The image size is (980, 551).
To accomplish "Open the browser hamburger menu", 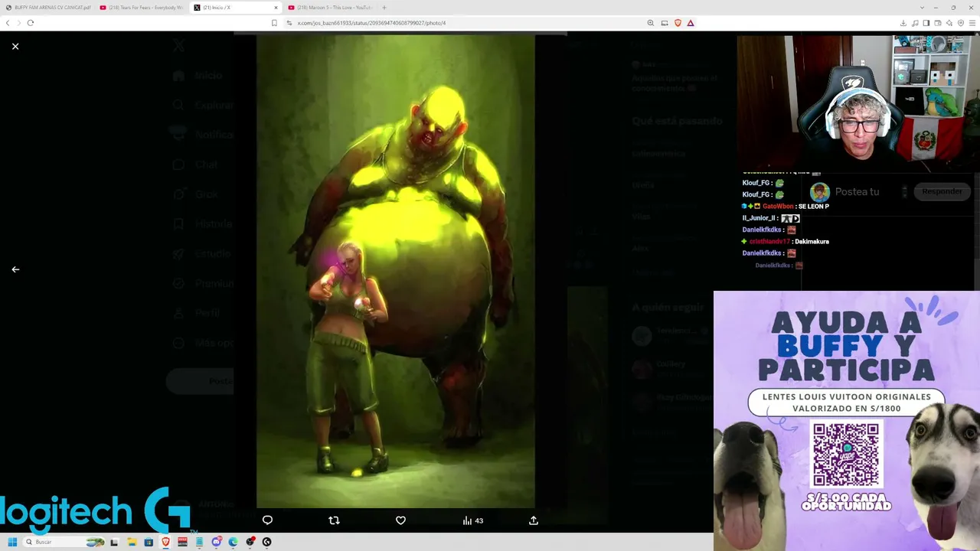I will pos(972,23).
